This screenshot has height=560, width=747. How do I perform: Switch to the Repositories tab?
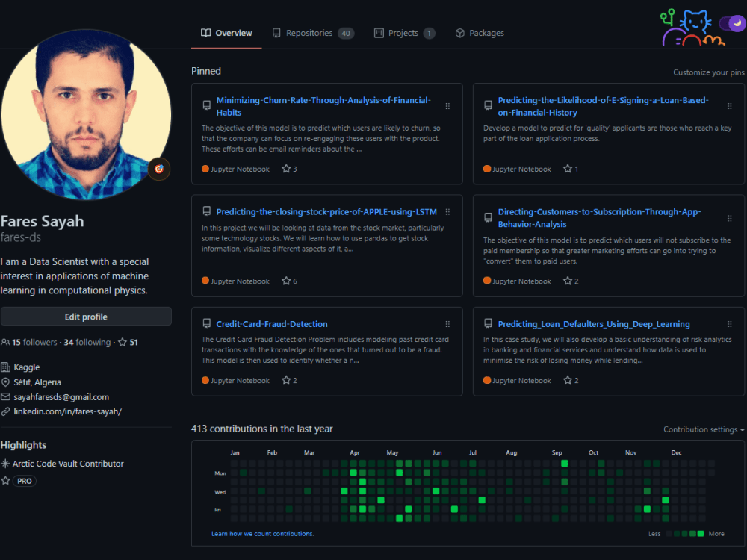click(x=313, y=33)
